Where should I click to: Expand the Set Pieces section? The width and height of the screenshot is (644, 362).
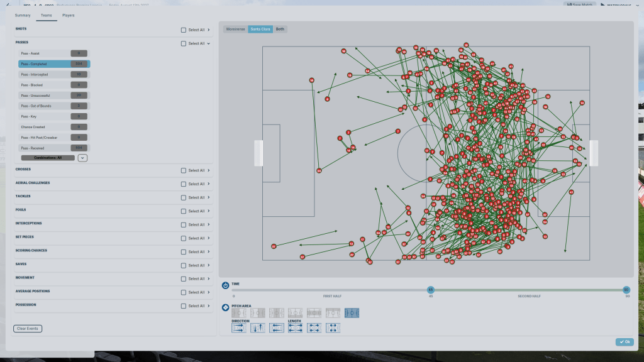pos(209,238)
